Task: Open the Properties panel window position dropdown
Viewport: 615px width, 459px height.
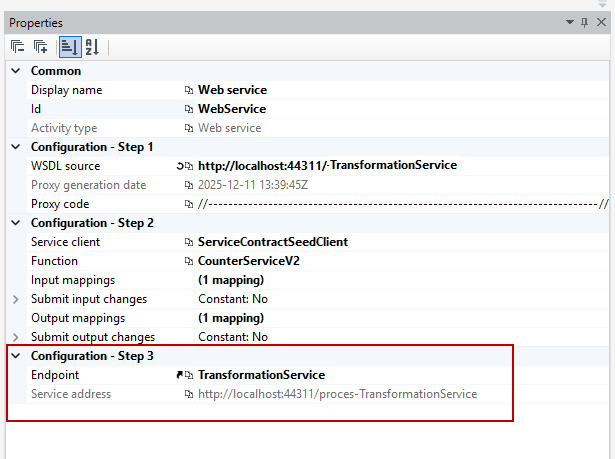Action: tap(570, 22)
